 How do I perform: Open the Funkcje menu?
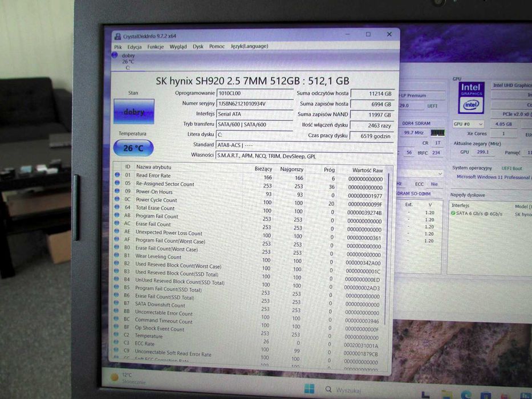point(156,47)
